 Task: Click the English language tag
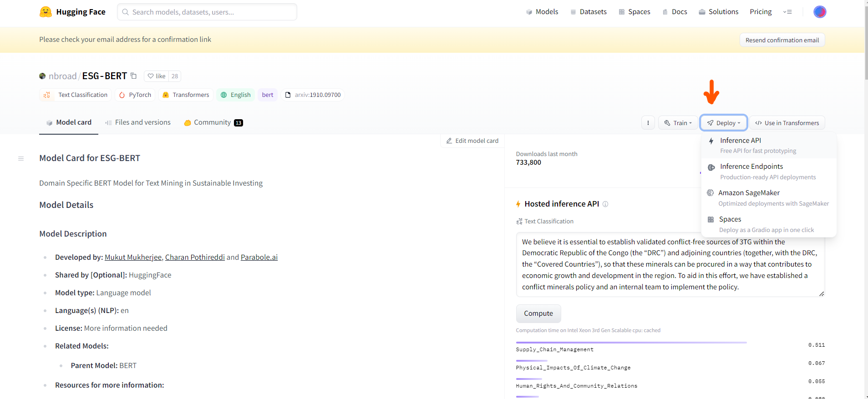236,95
